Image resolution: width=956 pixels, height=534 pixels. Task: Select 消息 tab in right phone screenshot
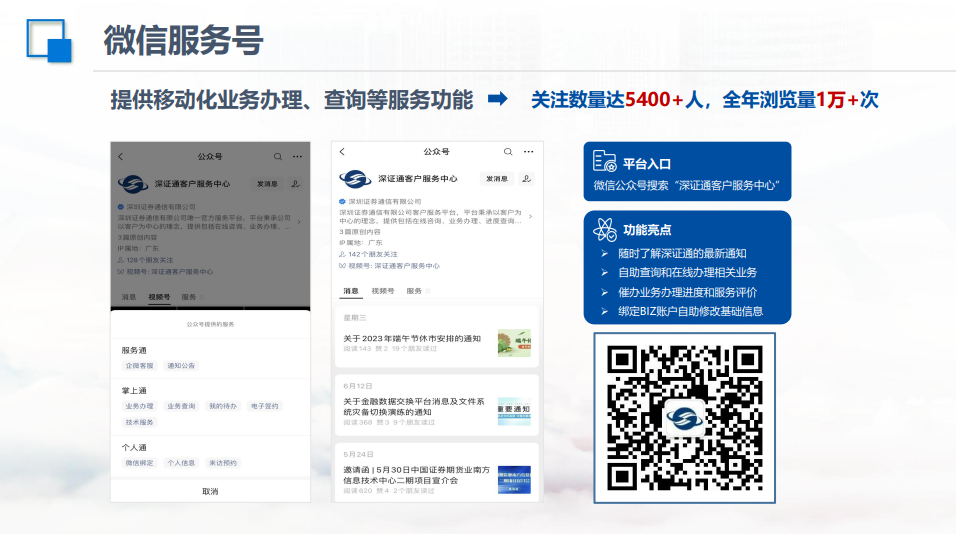351,291
